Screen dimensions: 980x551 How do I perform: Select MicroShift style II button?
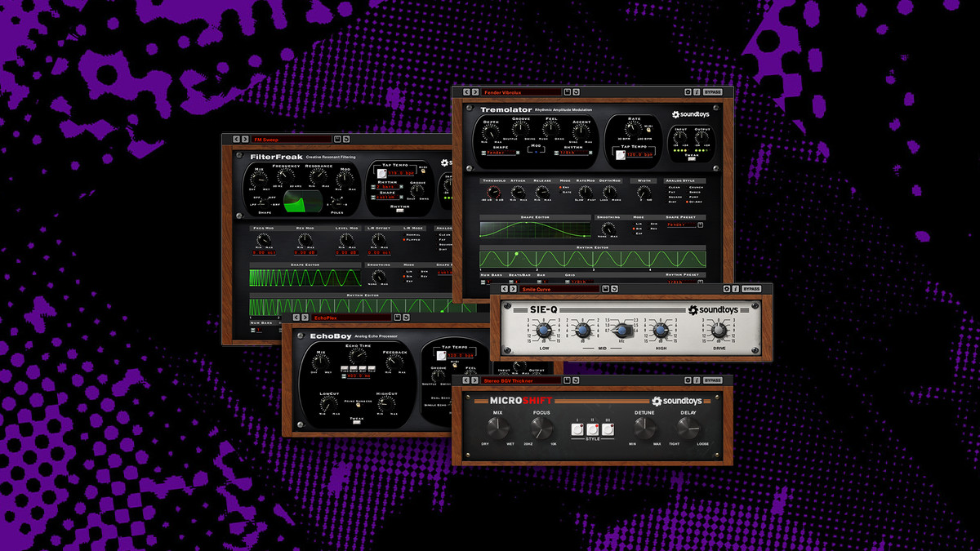pyautogui.click(x=593, y=429)
